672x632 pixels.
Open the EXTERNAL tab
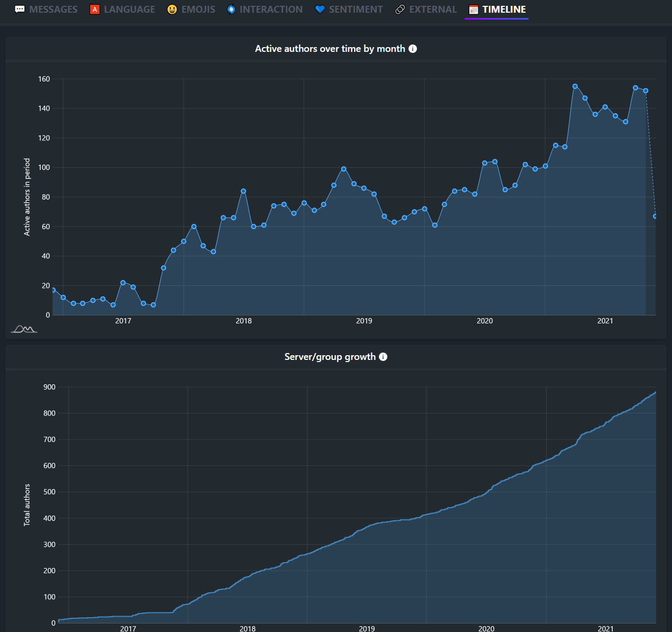click(x=434, y=9)
